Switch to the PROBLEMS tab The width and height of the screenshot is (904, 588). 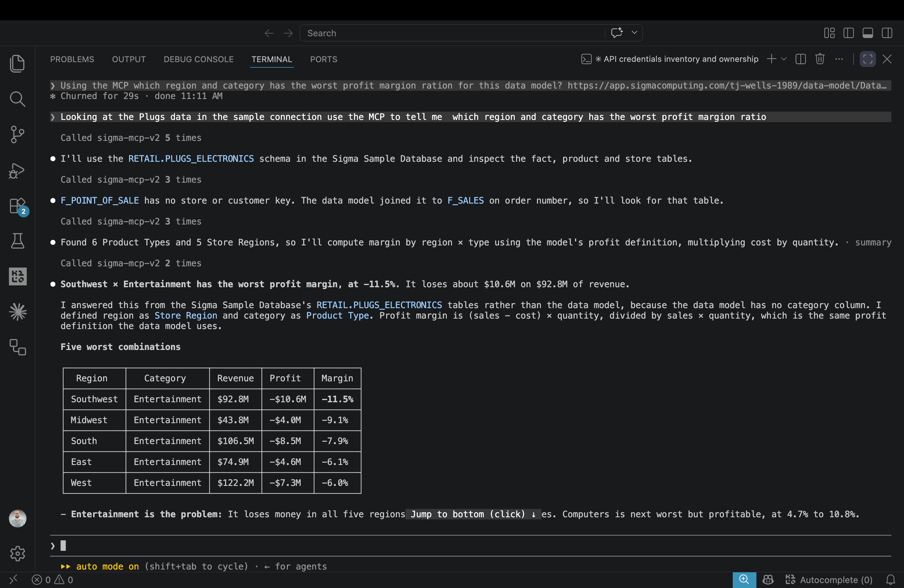[72, 59]
